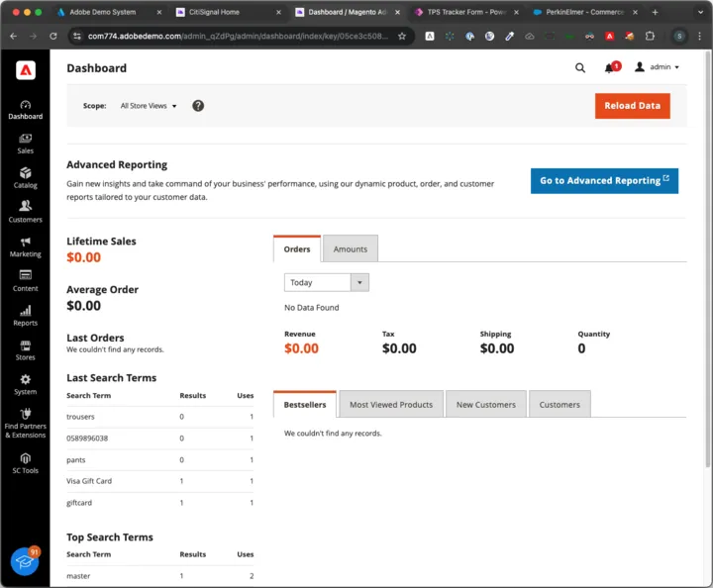The width and height of the screenshot is (713, 588).
Task: Click the page vertical scrollbar
Action: pos(707,259)
